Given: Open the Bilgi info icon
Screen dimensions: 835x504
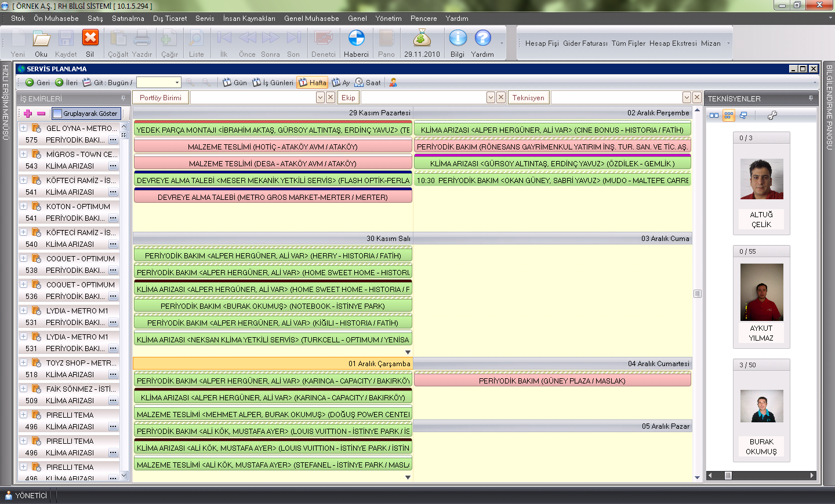Looking at the screenshot, I should [458, 38].
